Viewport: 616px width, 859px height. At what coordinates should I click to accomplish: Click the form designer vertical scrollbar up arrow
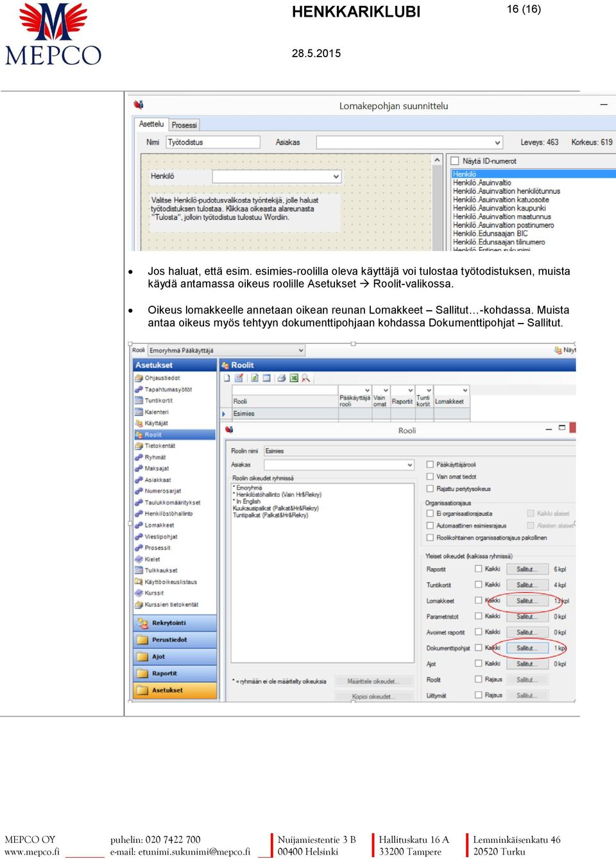(x=438, y=160)
